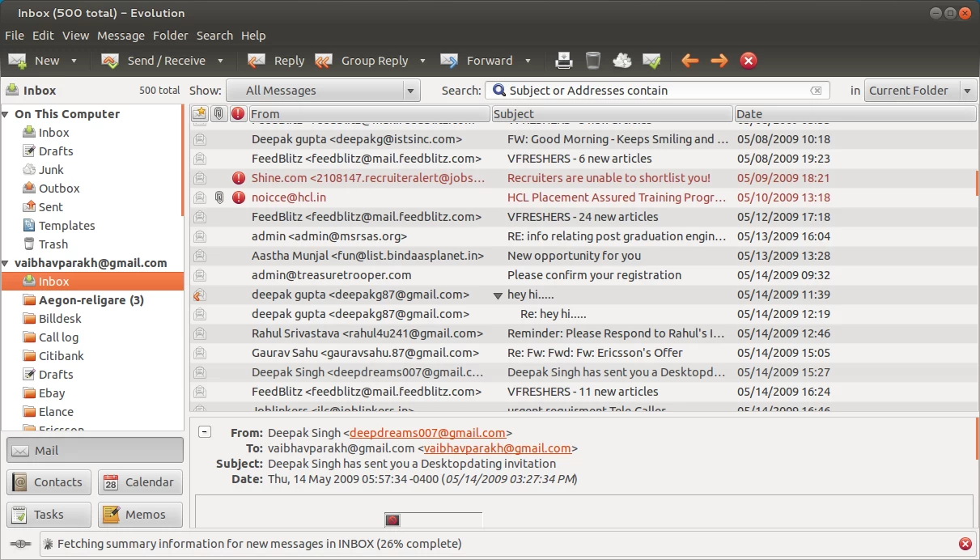This screenshot has width=980, height=560.
Task: Go to the next message with the forward arrow
Action: pyautogui.click(x=719, y=61)
